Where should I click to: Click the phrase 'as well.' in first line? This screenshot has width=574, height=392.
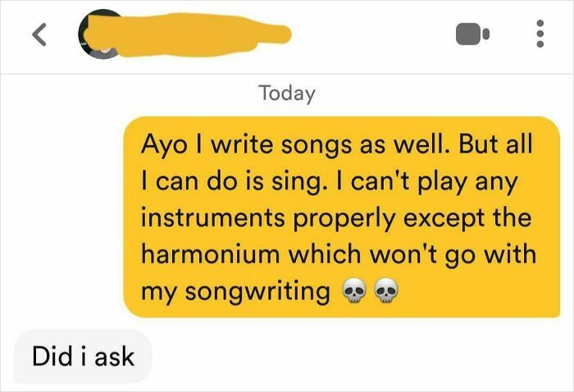click(403, 144)
